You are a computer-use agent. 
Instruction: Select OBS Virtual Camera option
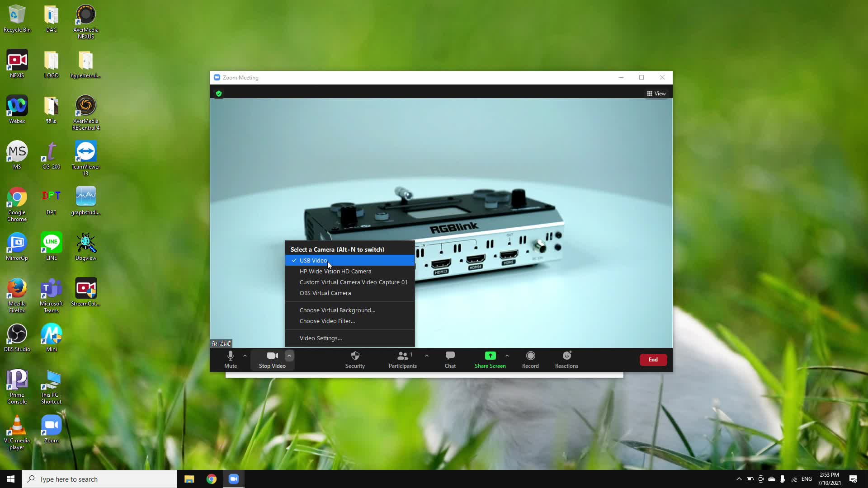(326, 292)
